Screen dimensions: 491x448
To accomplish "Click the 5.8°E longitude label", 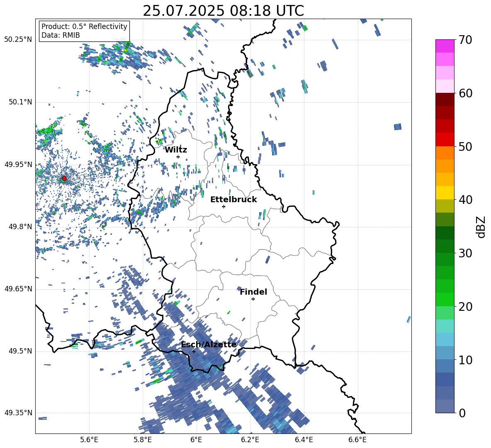I will (143, 440).
